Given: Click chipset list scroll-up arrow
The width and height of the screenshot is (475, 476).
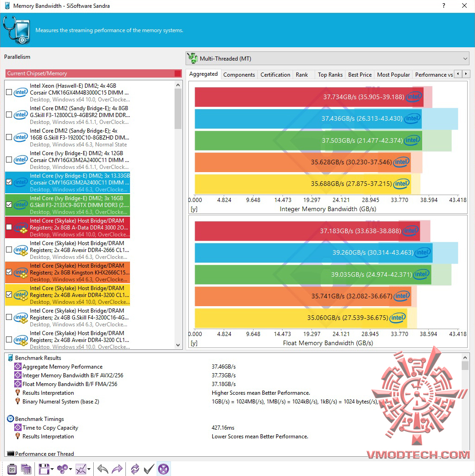Looking at the screenshot, I should coord(178,85).
